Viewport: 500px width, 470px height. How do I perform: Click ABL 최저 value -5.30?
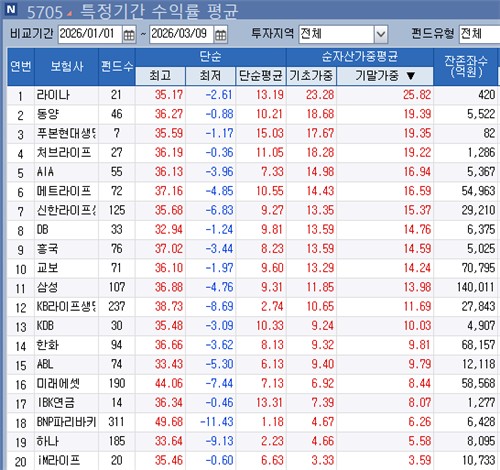point(219,364)
